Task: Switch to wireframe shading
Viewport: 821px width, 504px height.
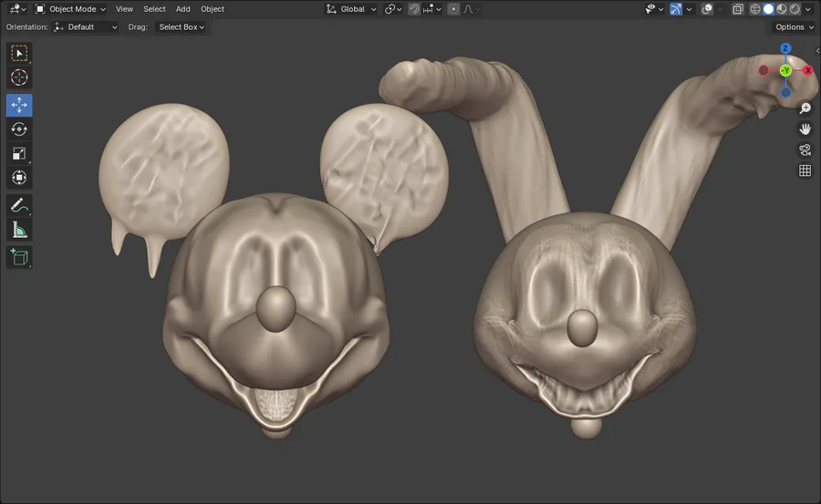Action: tap(755, 9)
